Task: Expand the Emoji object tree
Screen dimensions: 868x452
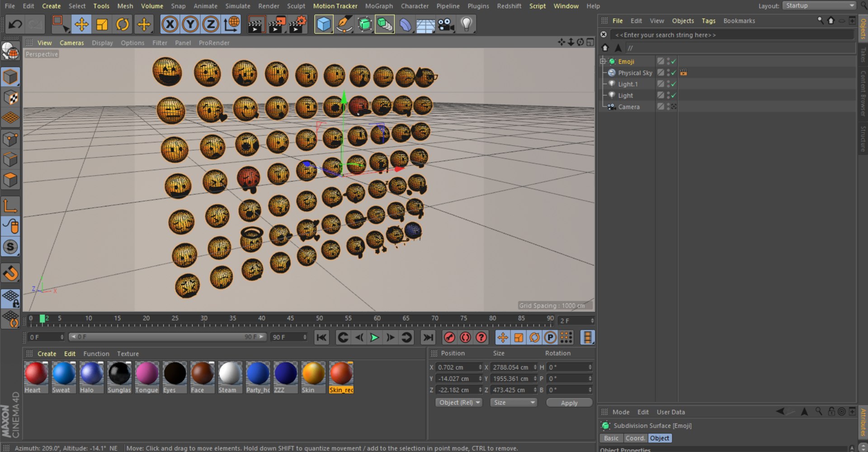Action: (603, 61)
